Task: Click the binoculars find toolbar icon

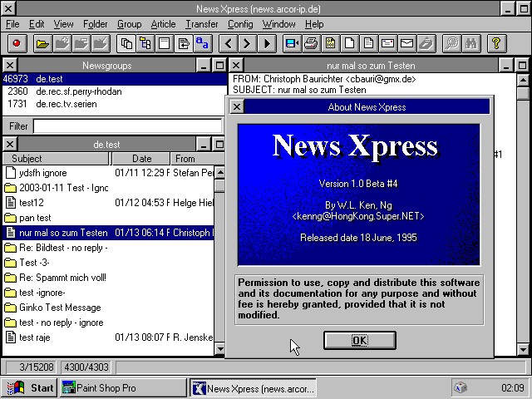Action: click(471, 43)
